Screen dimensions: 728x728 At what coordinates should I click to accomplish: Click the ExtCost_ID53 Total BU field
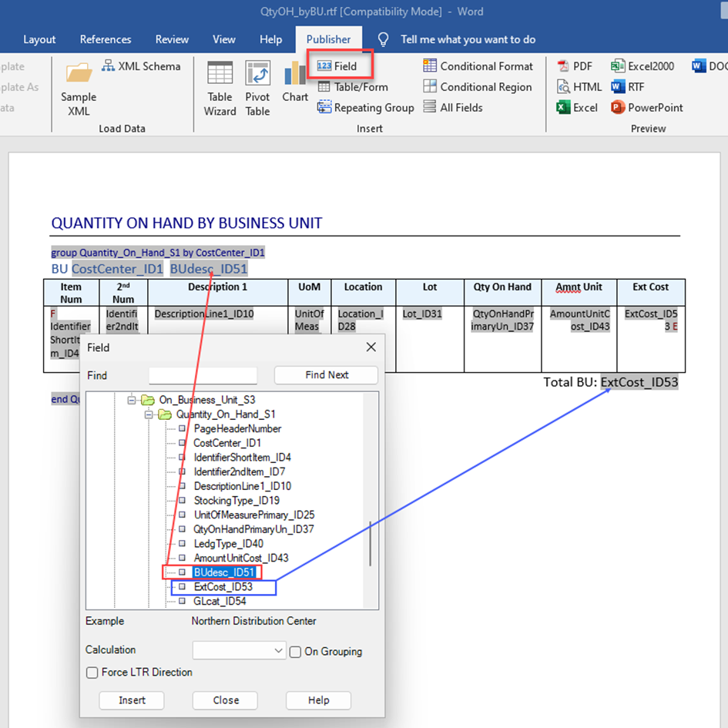pos(639,382)
